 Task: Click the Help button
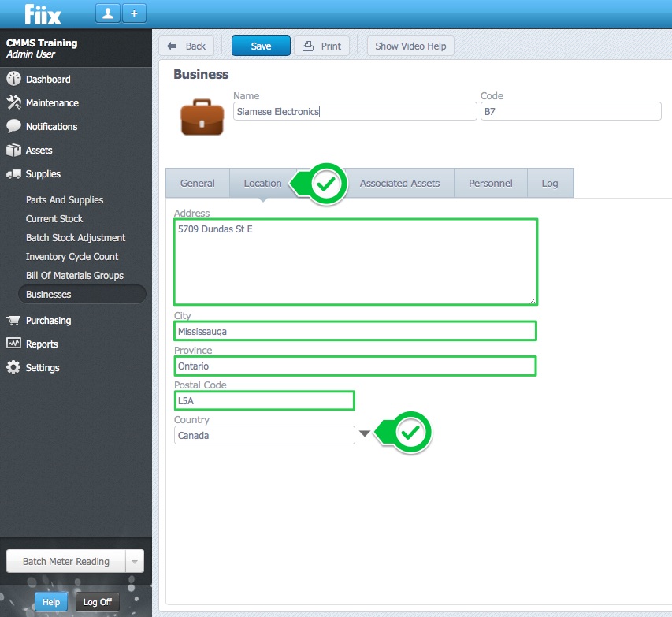pos(51,602)
